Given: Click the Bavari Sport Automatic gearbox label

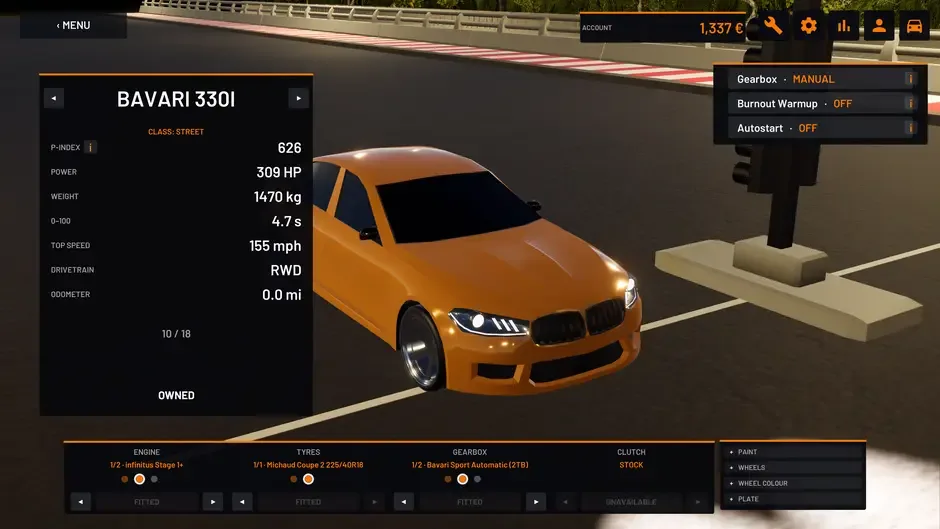Looking at the screenshot, I should click(470, 465).
